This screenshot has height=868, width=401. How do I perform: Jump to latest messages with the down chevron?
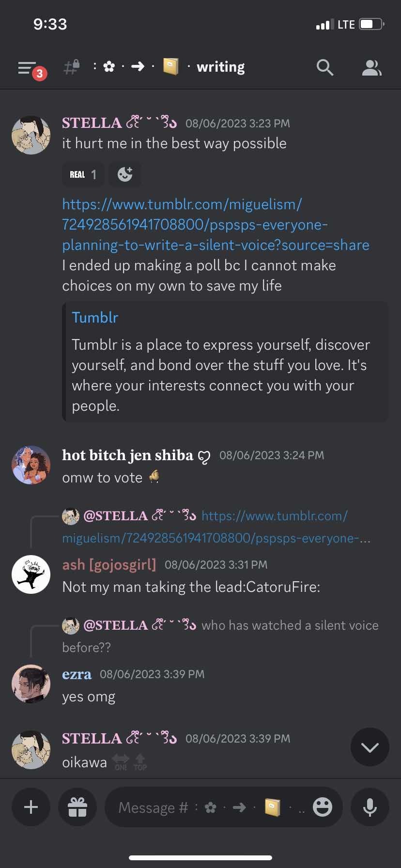370,747
